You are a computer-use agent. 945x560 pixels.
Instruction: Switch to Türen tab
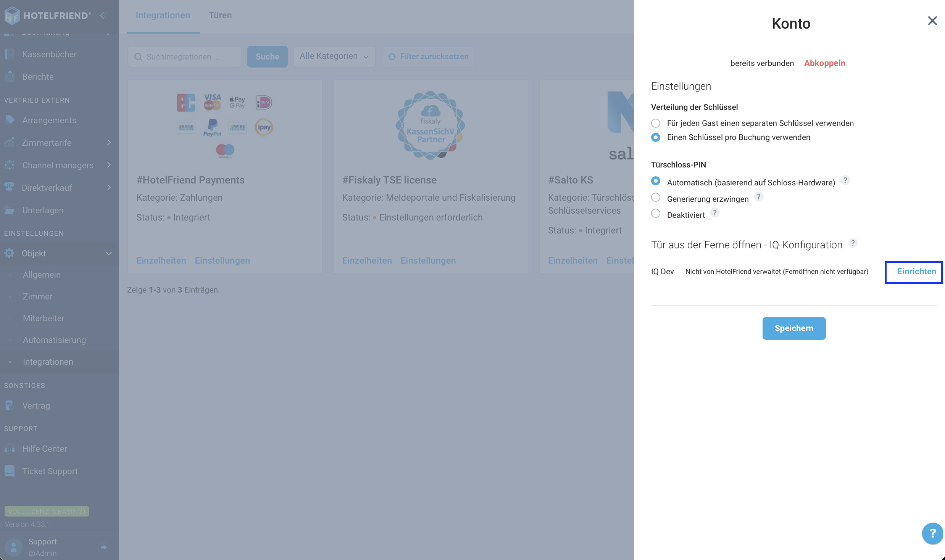220,15
